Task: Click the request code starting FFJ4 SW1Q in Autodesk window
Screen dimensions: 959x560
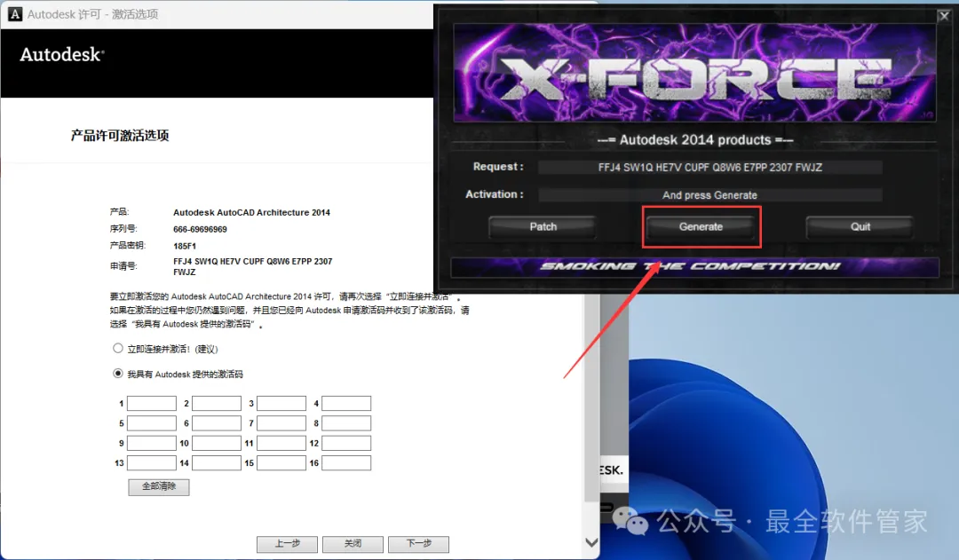Action: (252, 266)
